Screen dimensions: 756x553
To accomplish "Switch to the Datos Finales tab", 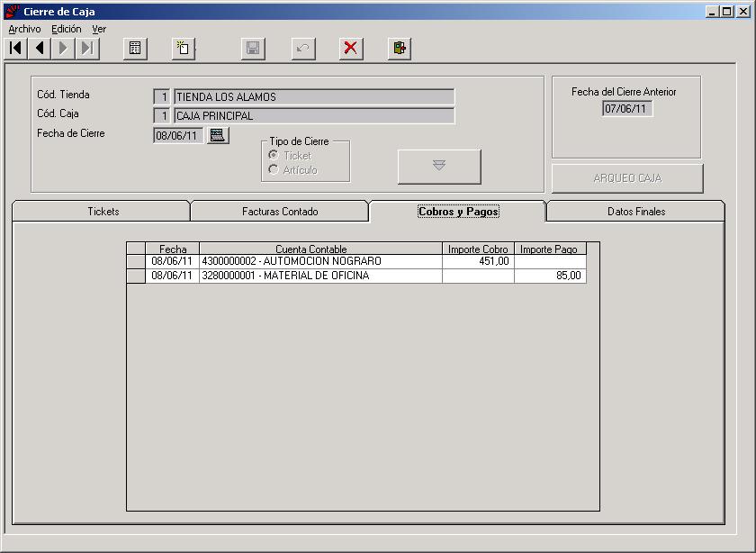I will [636, 212].
